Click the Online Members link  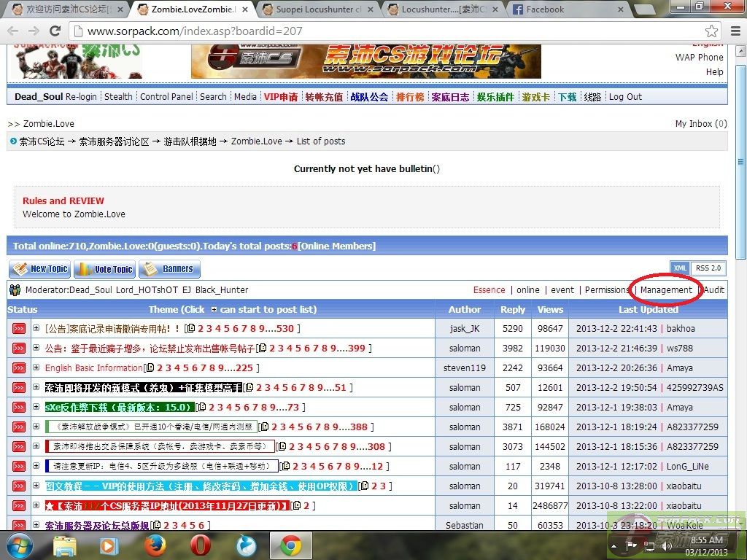pos(338,246)
